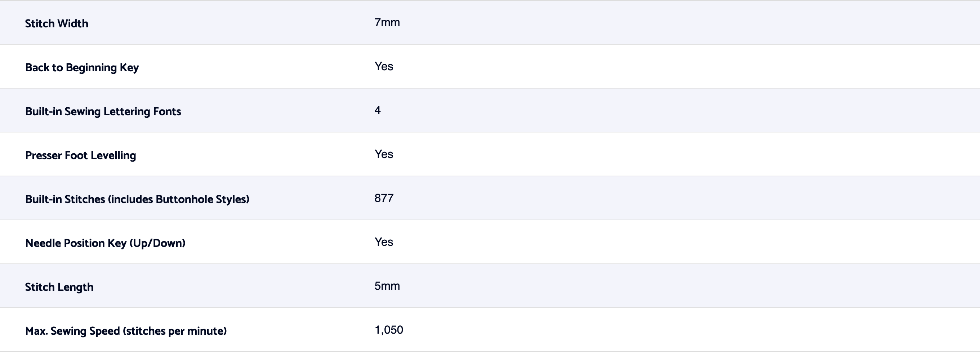
Task: Click the Max. Sewing Speed text
Action: tap(73, 331)
